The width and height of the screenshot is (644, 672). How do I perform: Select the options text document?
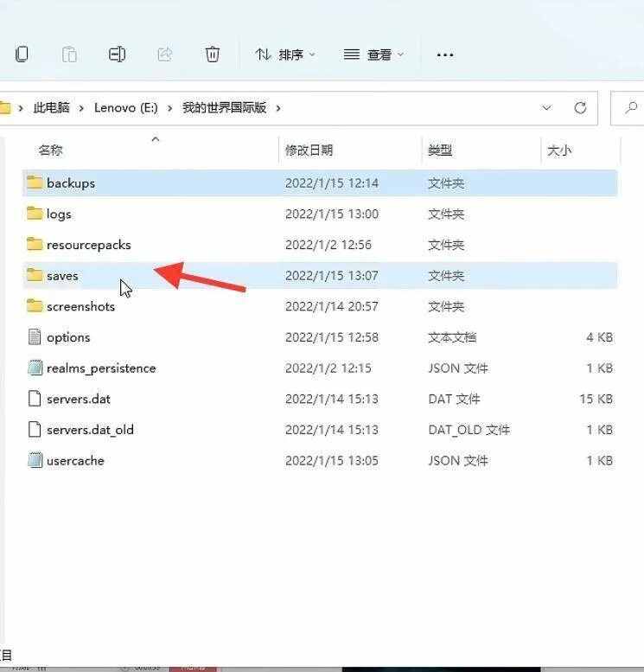click(x=67, y=337)
